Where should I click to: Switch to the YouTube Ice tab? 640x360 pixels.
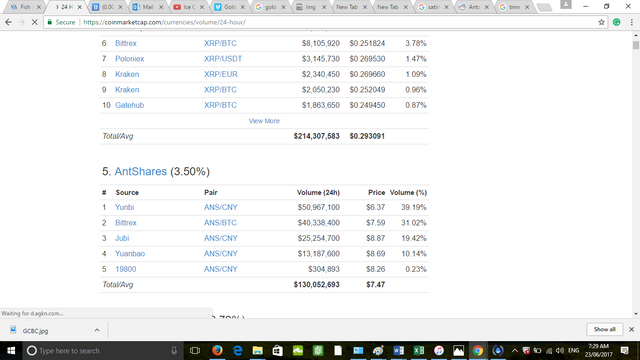(x=188, y=7)
